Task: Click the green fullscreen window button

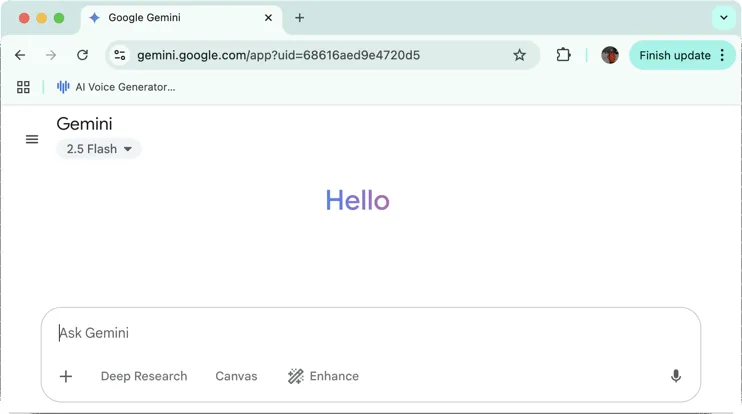Action: pos(59,18)
